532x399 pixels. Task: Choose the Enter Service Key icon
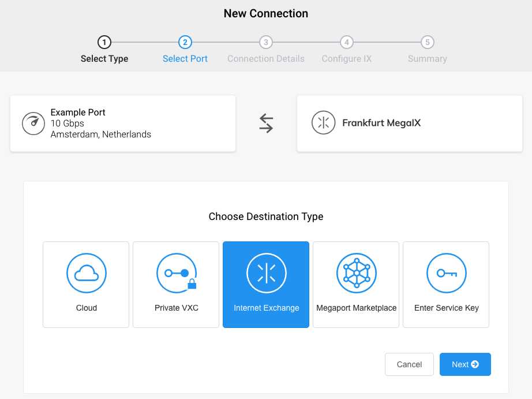click(447, 273)
